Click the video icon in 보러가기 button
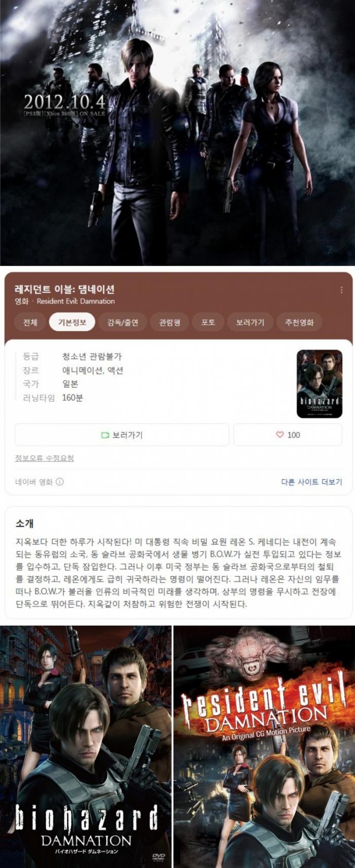This screenshot has height=868, width=355. pyautogui.click(x=105, y=435)
